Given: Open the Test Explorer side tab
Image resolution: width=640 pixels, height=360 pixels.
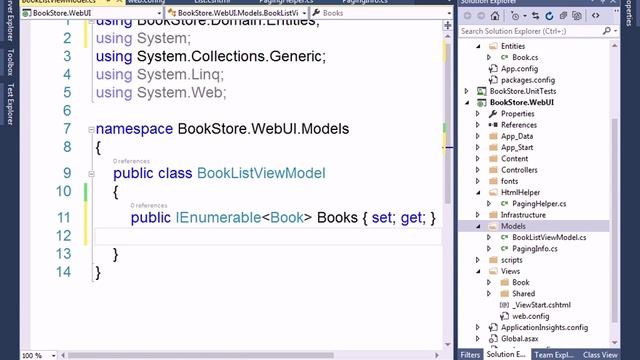Looking at the screenshot, I should tap(11, 104).
